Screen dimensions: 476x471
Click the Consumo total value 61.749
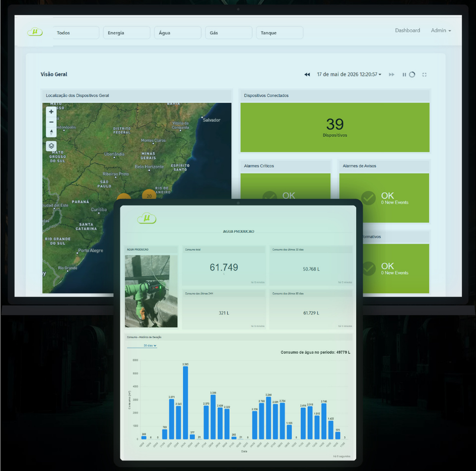coord(224,267)
